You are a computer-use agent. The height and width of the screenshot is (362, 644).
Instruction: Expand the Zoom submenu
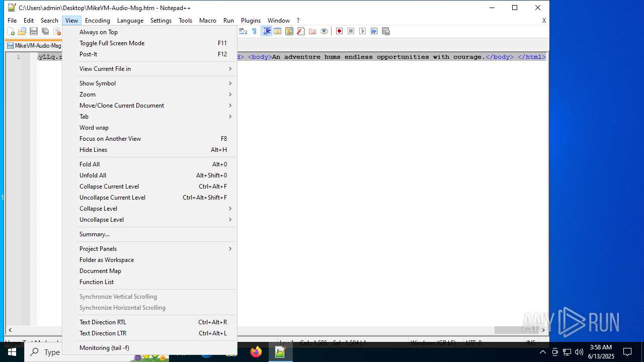point(149,95)
